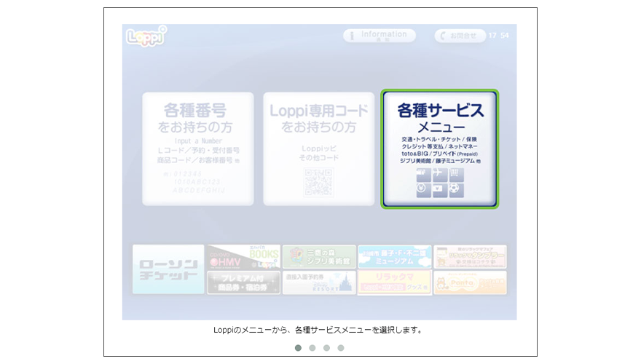Click the 17 54 clock display
The width and height of the screenshot is (641, 364).
(499, 36)
